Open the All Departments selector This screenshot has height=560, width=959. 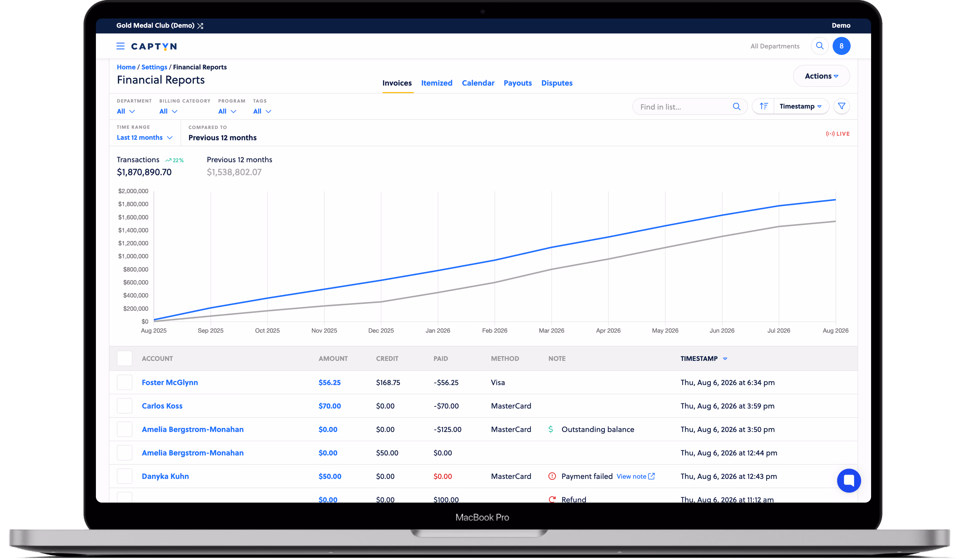(x=775, y=46)
